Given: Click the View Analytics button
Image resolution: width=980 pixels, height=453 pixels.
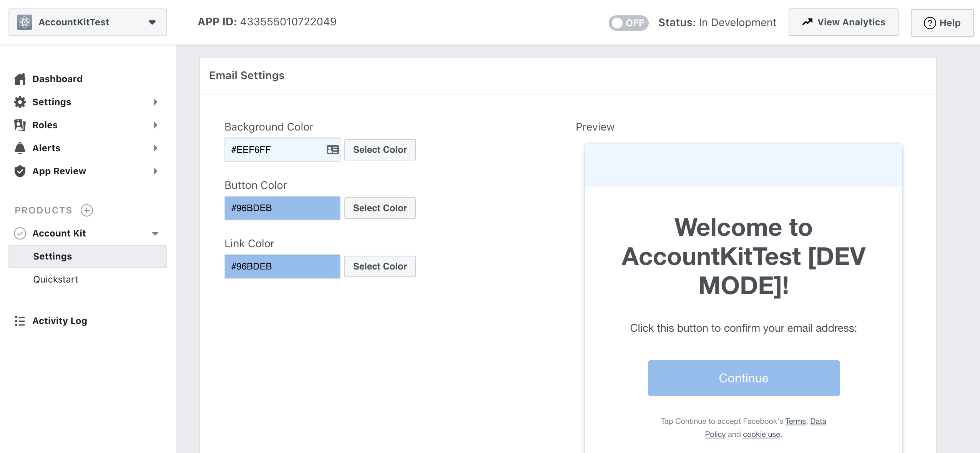Looking at the screenshot, I should tap(843, 22).
